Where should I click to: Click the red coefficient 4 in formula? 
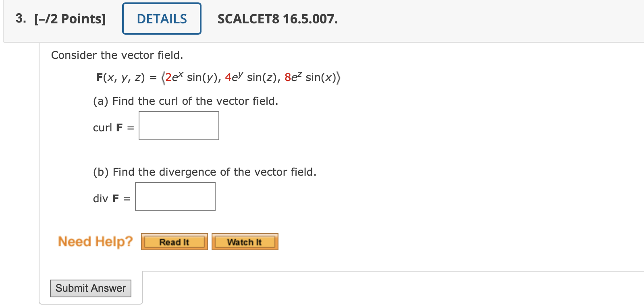(228, 77)
